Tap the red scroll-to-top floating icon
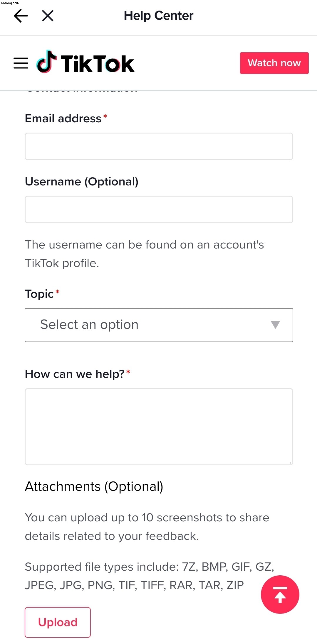This screenshot has height=644, width=317. pyautogui.click(x=280, y=594)
